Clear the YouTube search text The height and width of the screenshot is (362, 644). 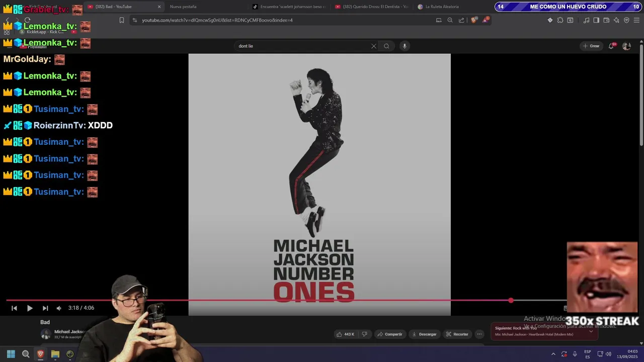tap(374, 46)
